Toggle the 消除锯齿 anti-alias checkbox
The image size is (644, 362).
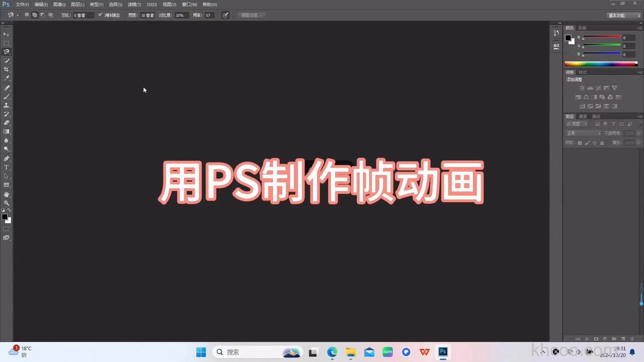coord(100,14)
